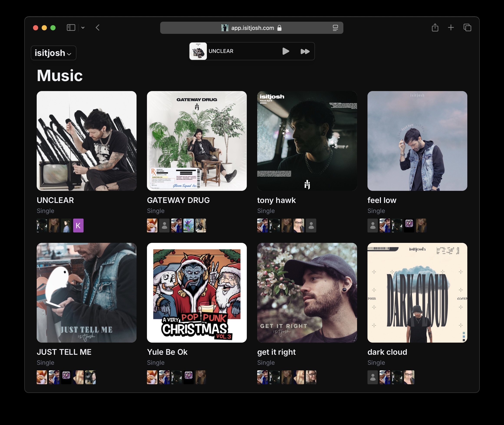The height and width of the screenshot is (425, 504).
Task: Open the feel low album cover
Action: click(x=417, y=141)
